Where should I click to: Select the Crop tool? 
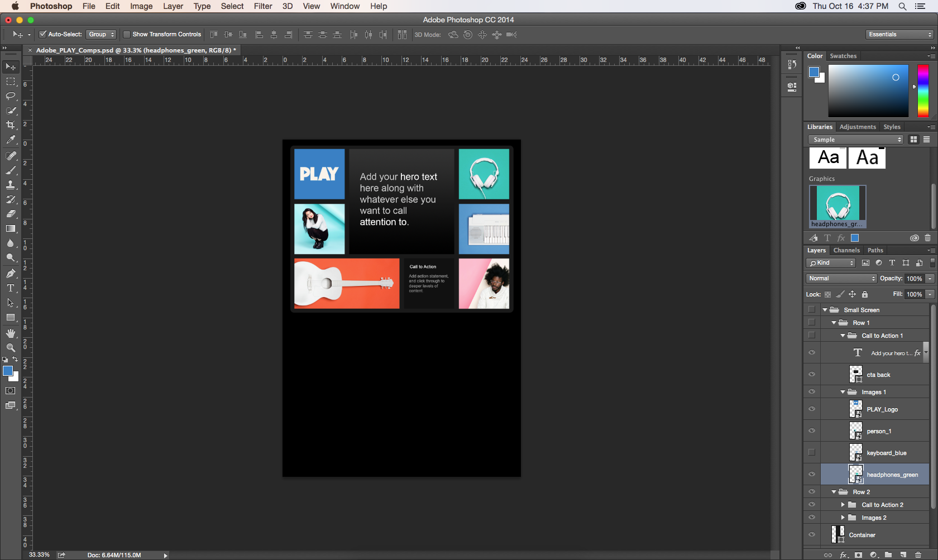(x=11, y=125)
